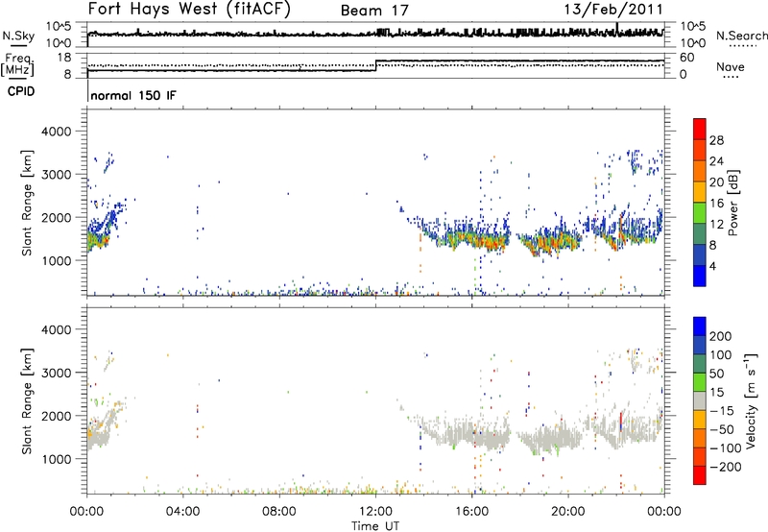Click the 'CPID' label

tap(21, 91)
